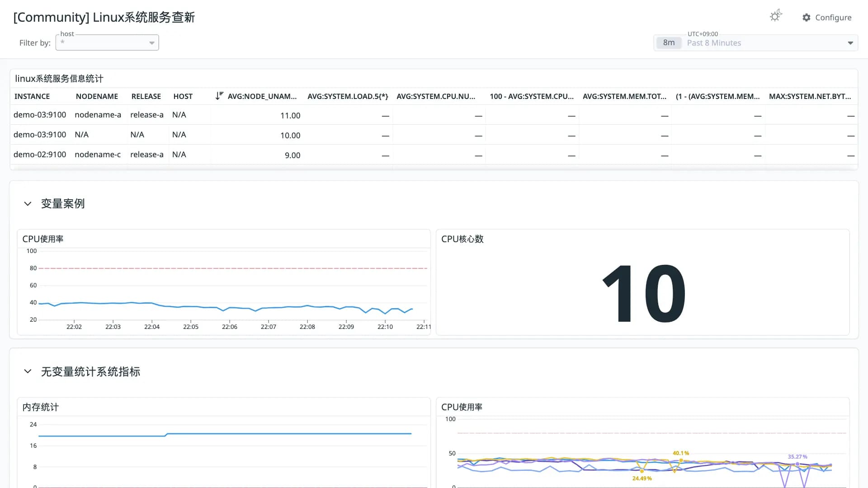Click the demo-02:9100 instance cell

pyautogui.click(x=40, y=155)
